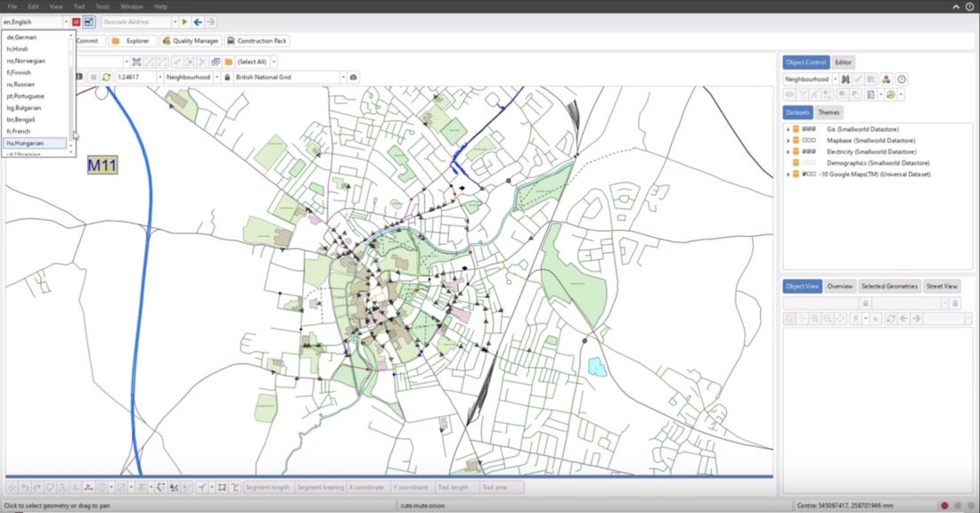This screenshot has width=980, height=513.
Task: Switch to the Themes tab
Action: 829,112
